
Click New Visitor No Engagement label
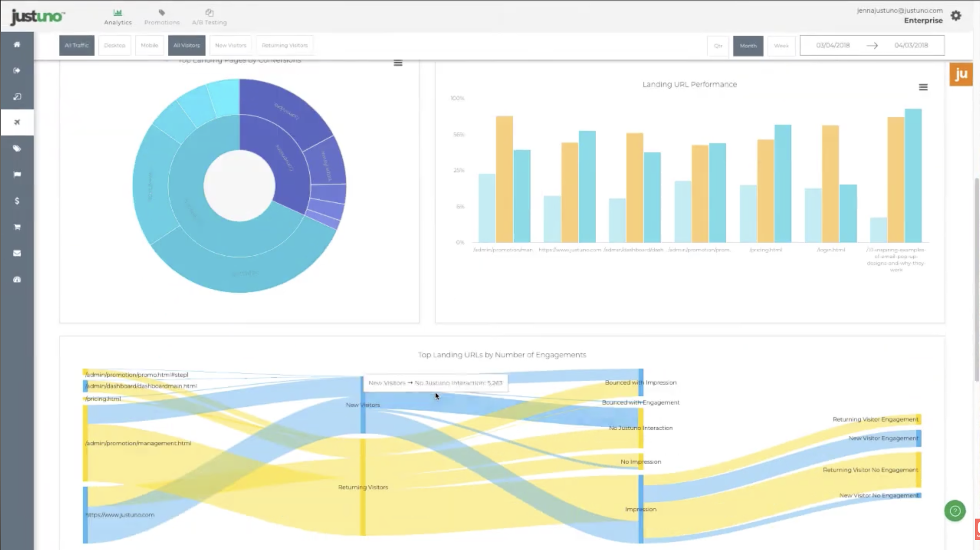pos(879,495)
